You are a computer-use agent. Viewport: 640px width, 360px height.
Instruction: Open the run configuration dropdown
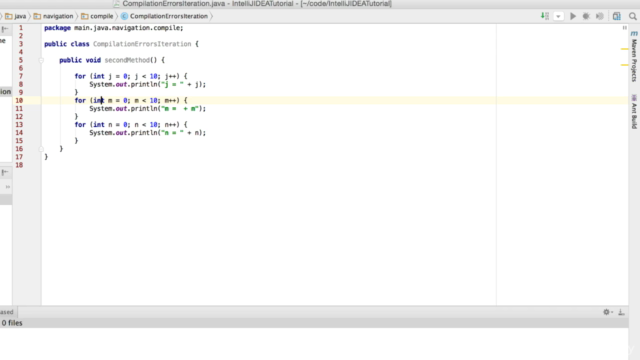(558, 16)
